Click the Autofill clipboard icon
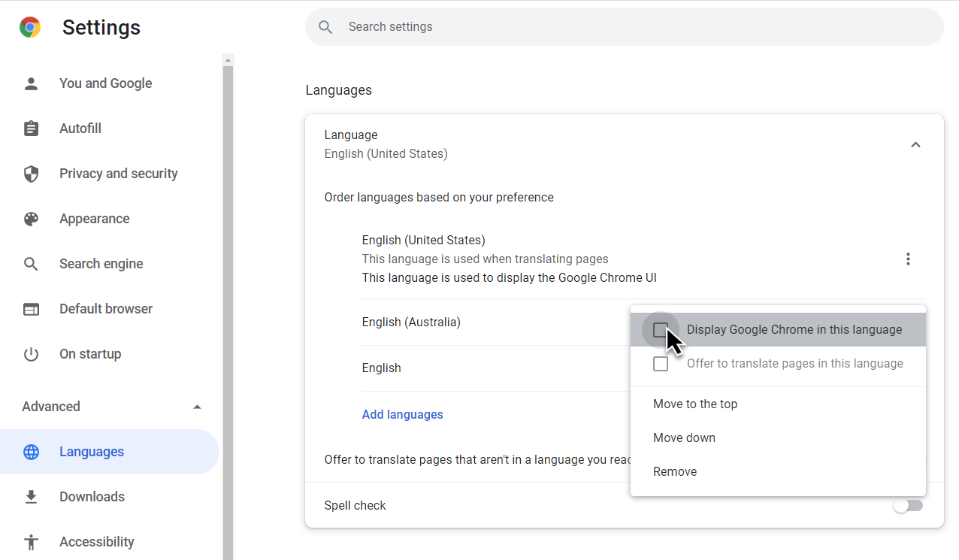Image resolution: width=959 pixels, height=560 pixels. (31, 129)
